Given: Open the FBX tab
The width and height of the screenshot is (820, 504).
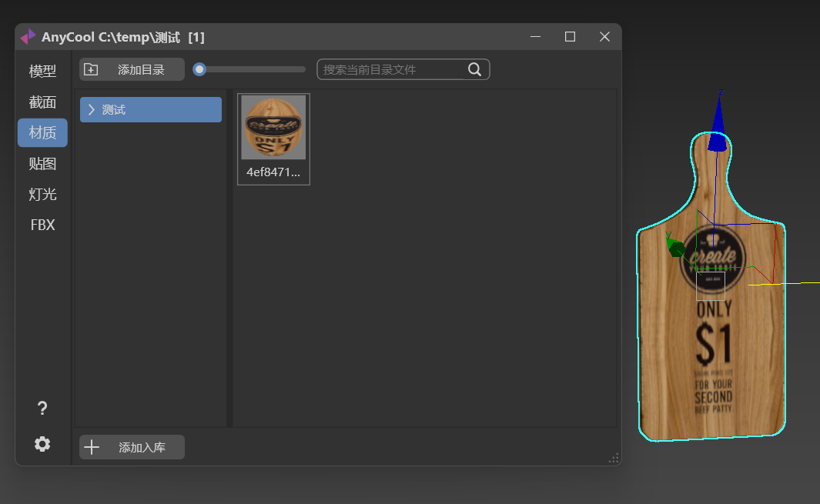Looking at the screenshot, I should (42, 225).
